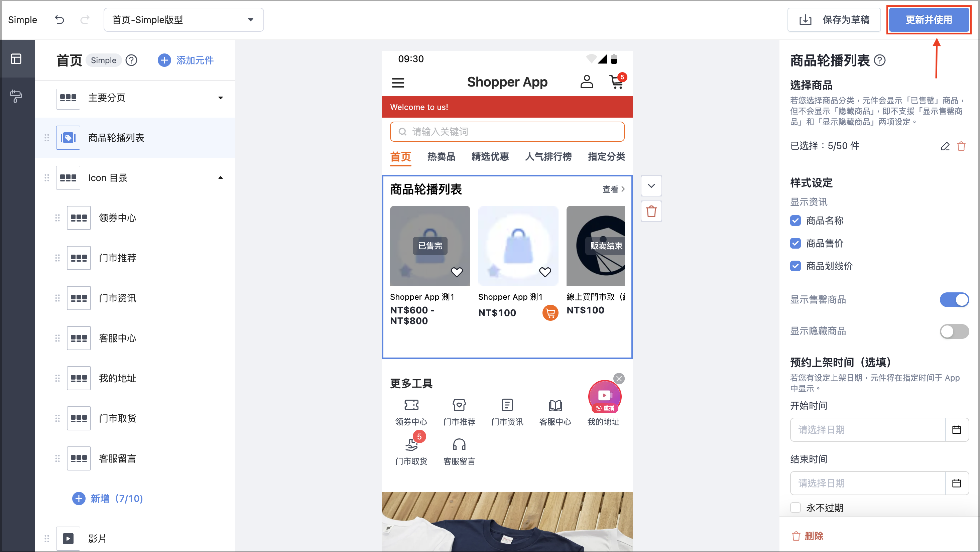Click heart icon on second product card
This screenshot has height=552, width=980.
(x=545, y=272)
